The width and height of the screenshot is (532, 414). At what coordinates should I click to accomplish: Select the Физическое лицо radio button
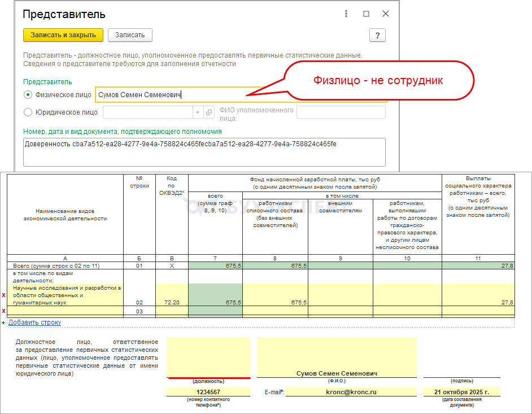click(28, 95)
